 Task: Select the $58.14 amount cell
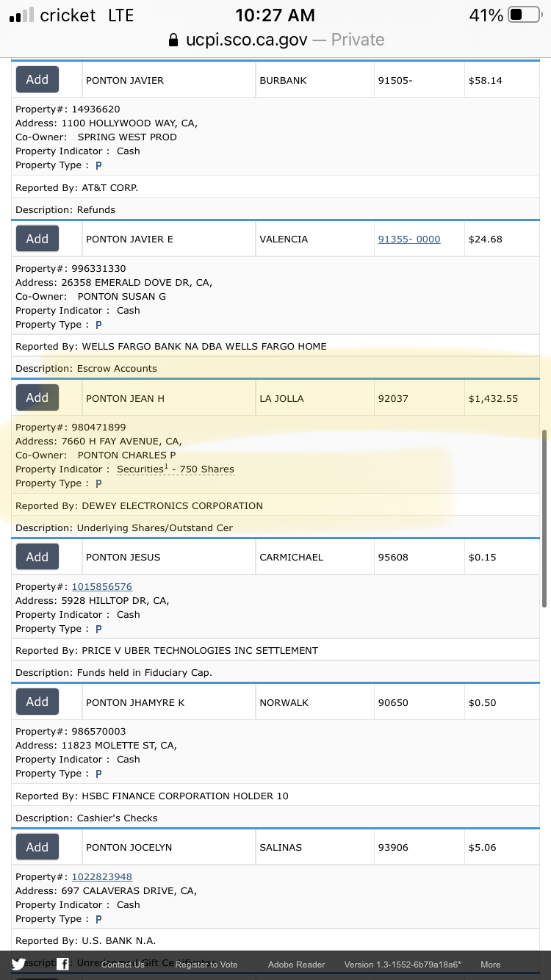point(503,80)
